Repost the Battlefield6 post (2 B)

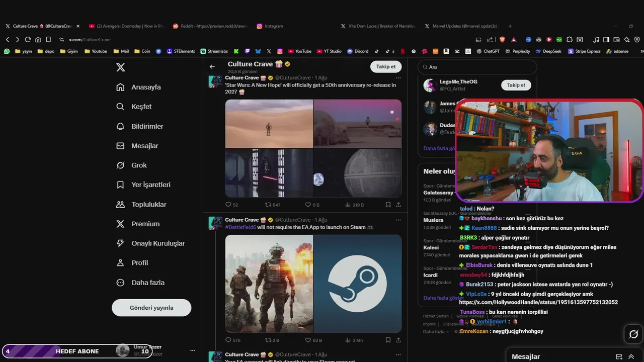tap(272, 340)
